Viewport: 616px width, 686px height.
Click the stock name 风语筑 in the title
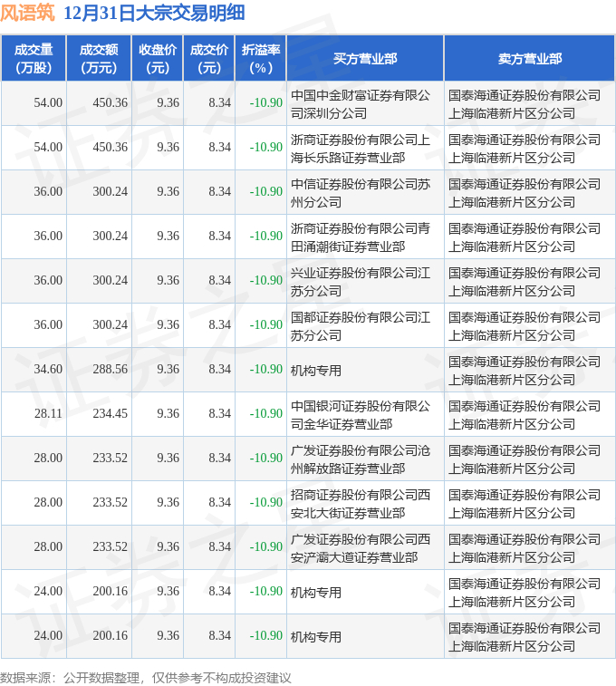coord(27,13)
